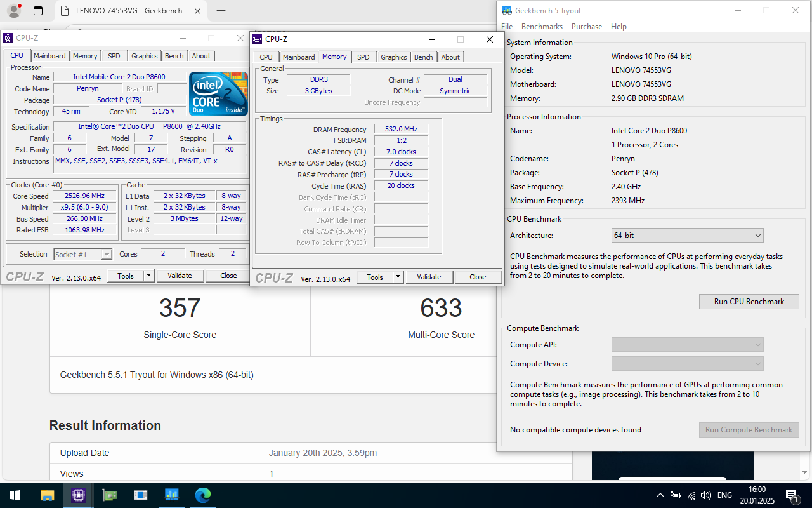Open the Compute API dropdown
Screen dimensions: 812x508
687,345
